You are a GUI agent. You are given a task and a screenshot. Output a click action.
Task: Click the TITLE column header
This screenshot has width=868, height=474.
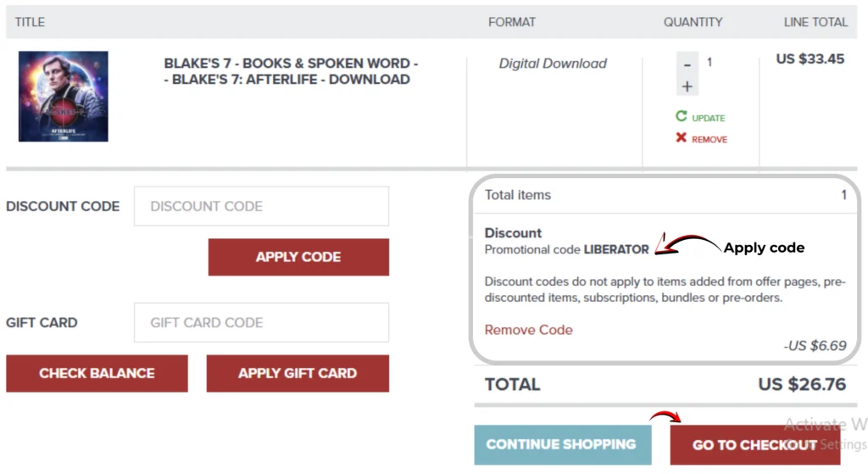(30, 22)
